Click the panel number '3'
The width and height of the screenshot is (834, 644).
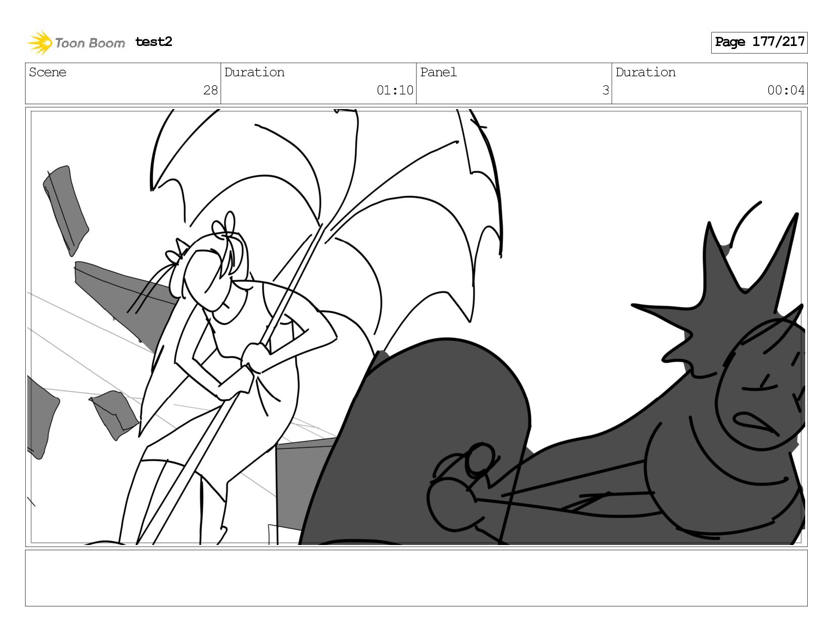[x=606, y=90]
